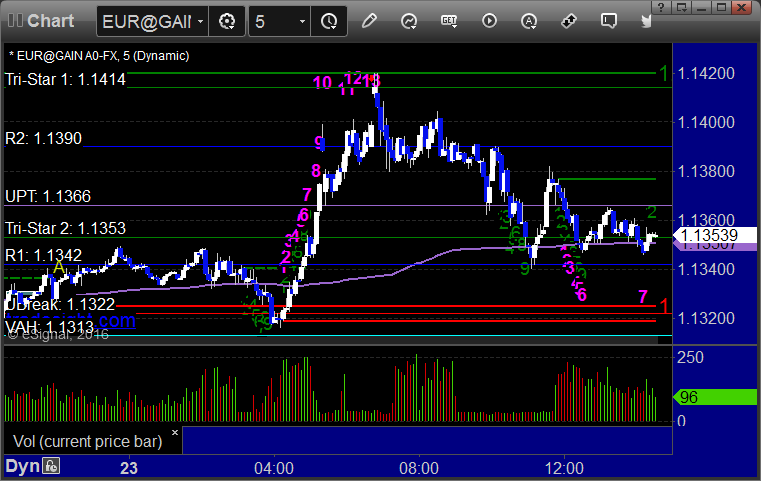
Task: Start bar replay with the play icon
Action: click(489, 21)
